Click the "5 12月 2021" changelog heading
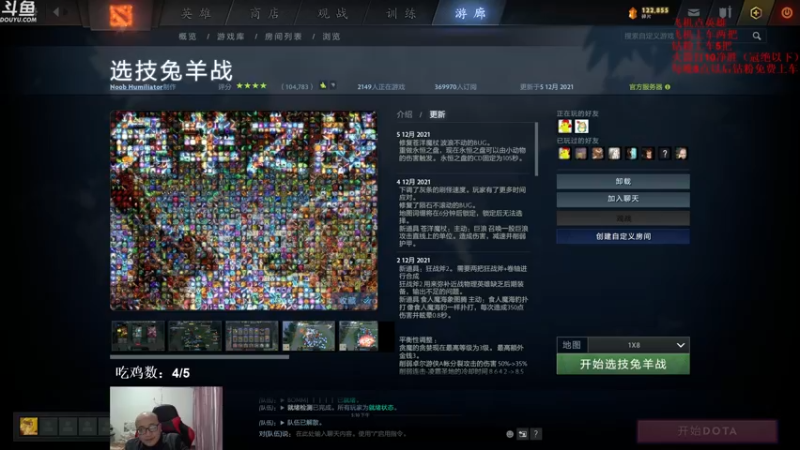The width and height of the screenshot is (800, 450). pos(413,134)
